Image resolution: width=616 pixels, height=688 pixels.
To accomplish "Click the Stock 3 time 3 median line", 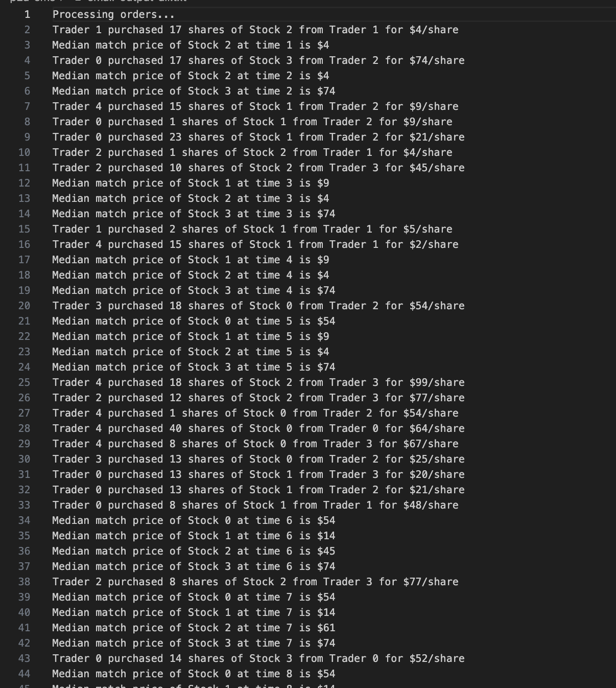I will pos(194,214).
